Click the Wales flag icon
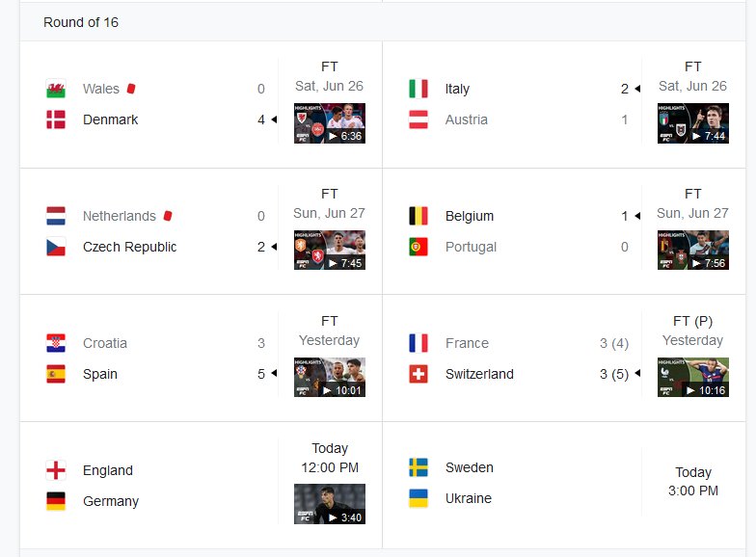This screenshot has width=756, height=557. coord(56,89)
